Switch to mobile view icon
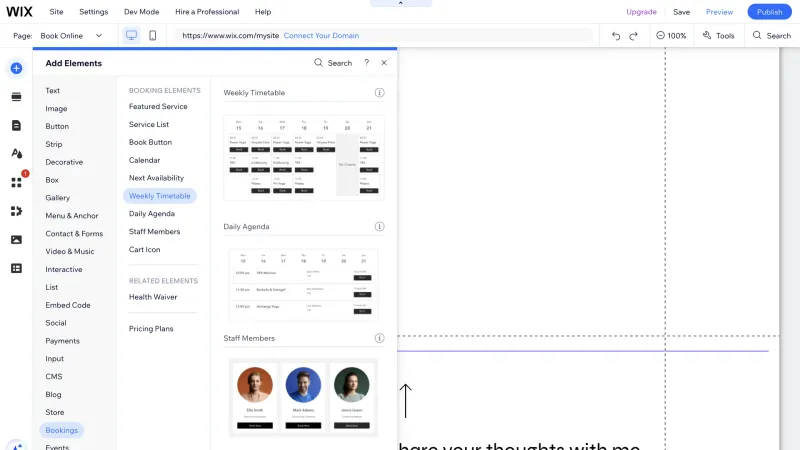Viewport: 800px width, 450px height. [153, 35]
